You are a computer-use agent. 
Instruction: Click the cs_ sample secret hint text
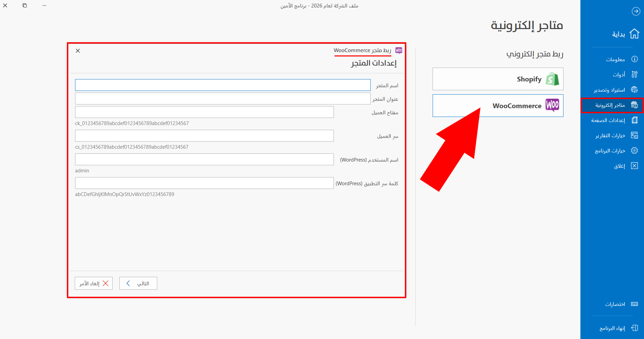click(x=132, y=147)
